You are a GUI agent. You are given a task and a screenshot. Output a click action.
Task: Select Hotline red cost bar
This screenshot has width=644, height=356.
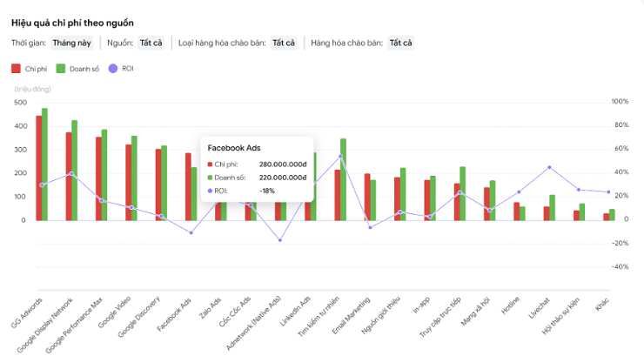pyautogui.click(x=517, y=212)
